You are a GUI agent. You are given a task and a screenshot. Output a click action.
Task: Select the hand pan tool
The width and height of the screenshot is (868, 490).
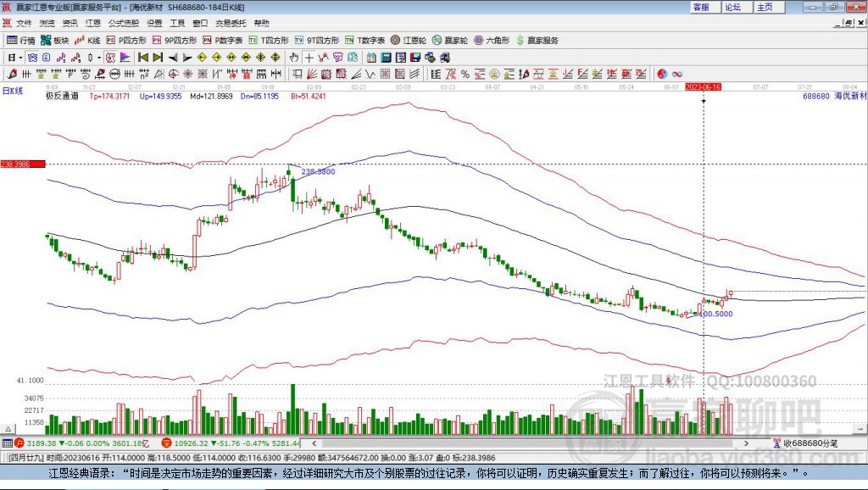(x=294, y=57)
